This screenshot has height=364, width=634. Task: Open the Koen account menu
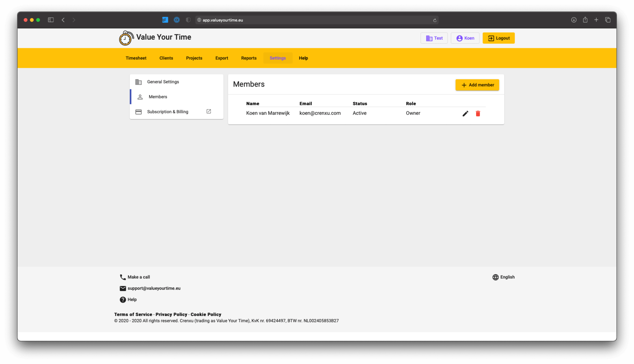tap(465, 38)
